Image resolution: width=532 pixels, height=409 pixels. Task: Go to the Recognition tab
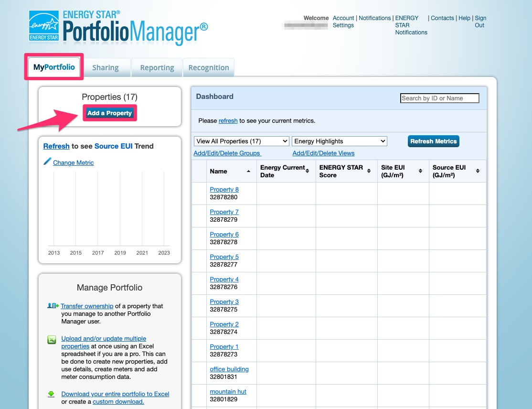point(209,68)
